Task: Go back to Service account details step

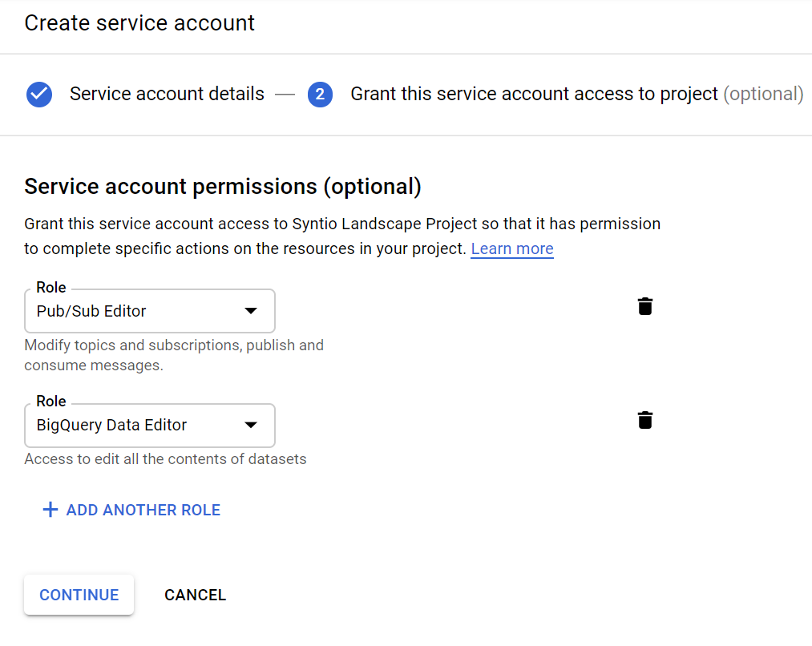Action: coord(167,95)
